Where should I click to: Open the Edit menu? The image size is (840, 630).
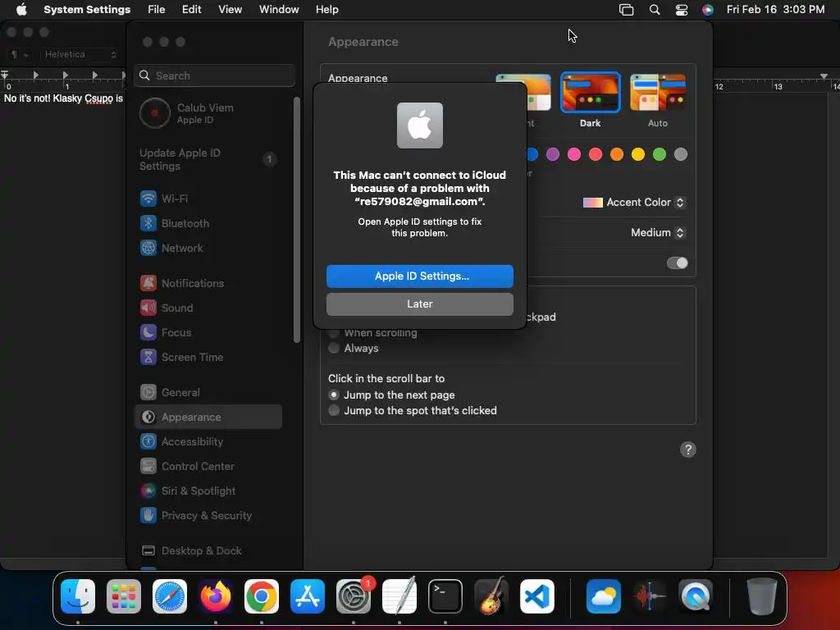point(191,10)
